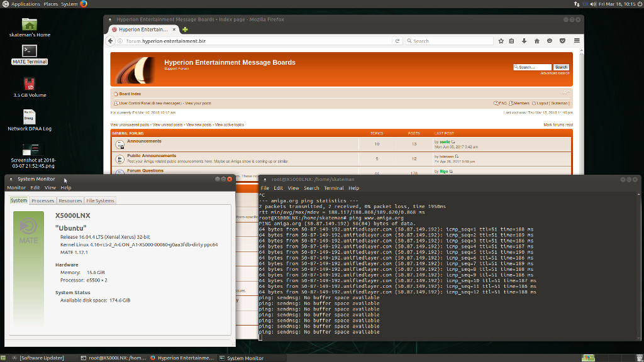The width and height of the screenshot is (644, 362).
Task: Click the network connection indicator icon
Action: pos(577,4)
